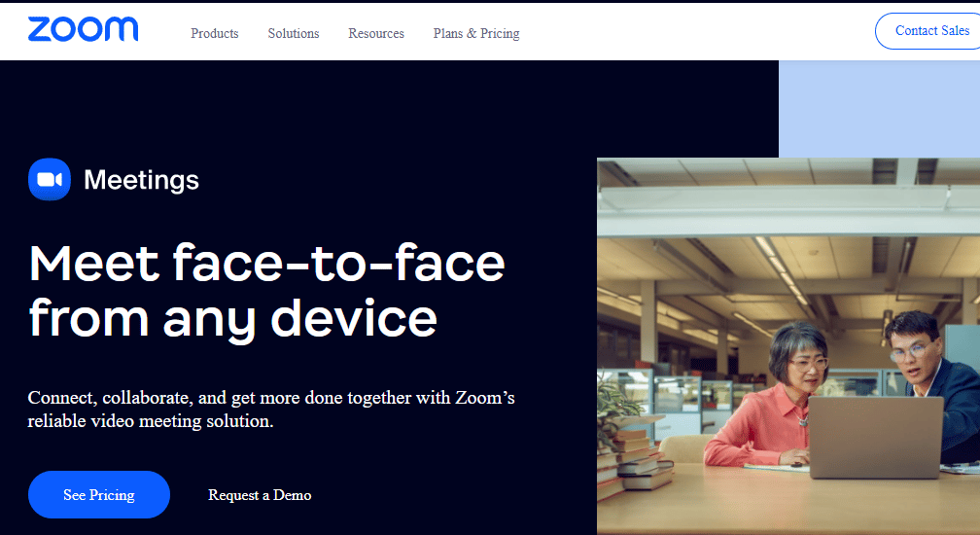The width and height of the screenshot is (980, 535).
Task: Open the Solutions menu
Action: pyautogui.click(x=294, y=33)
